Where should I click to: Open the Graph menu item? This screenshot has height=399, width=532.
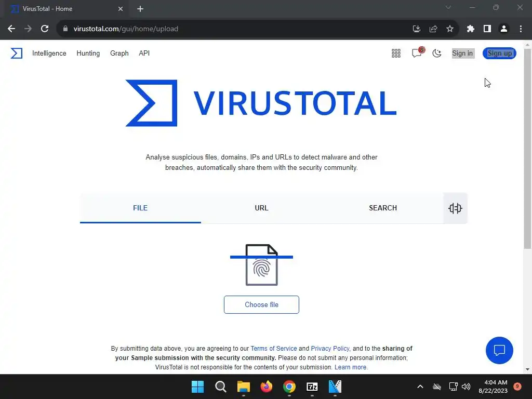point(119,54)
